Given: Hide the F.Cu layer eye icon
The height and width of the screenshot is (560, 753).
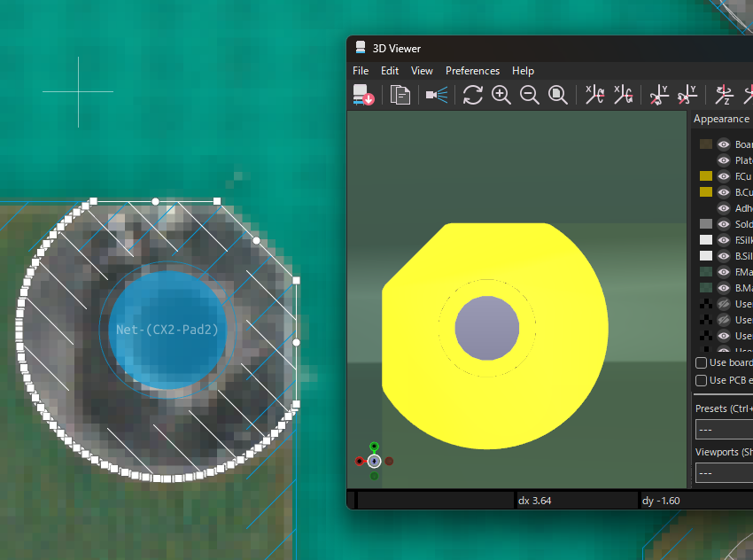Looking at the screenshot, I should [x=723, y=176].
